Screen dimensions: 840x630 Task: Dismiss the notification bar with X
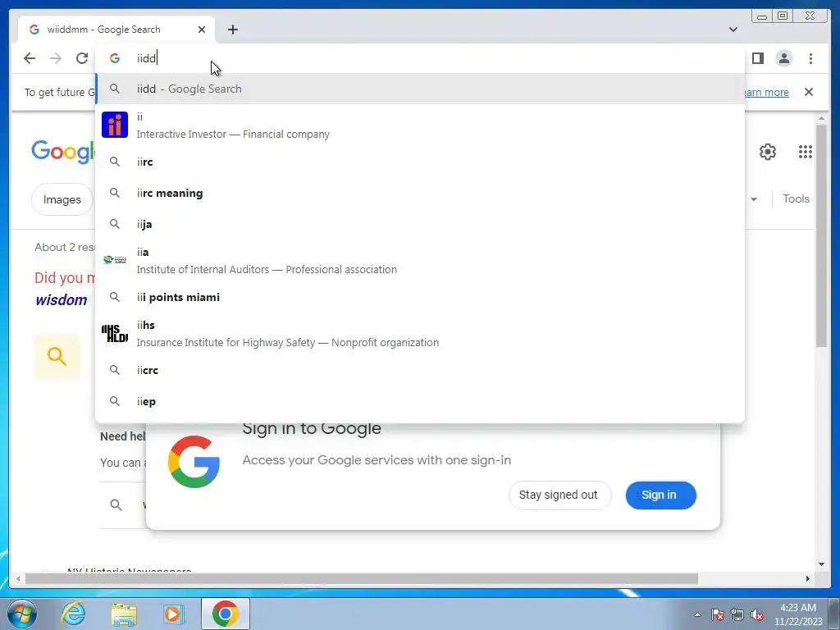809,92
